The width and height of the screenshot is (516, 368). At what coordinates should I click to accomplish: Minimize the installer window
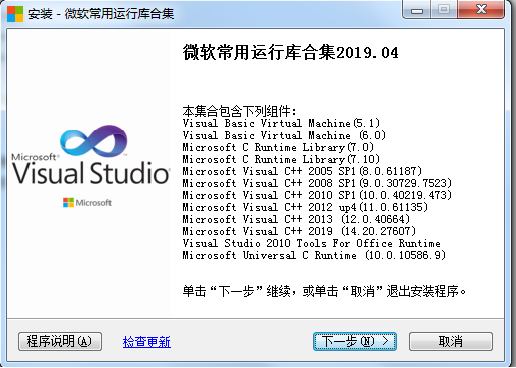point(417,9)
